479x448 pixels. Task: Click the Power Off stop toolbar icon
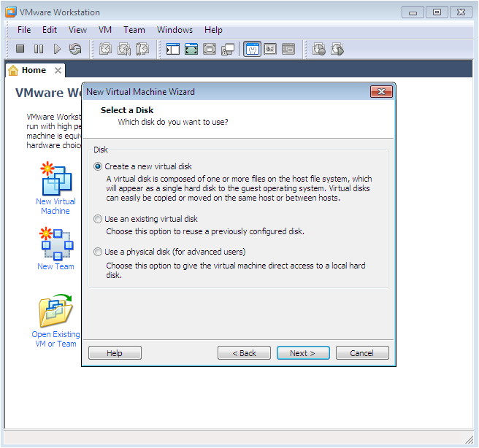pos(20,49)
